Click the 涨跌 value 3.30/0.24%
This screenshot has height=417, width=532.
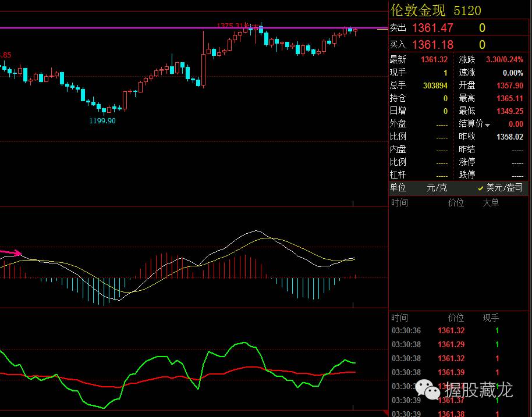click(x=504, y=60)
